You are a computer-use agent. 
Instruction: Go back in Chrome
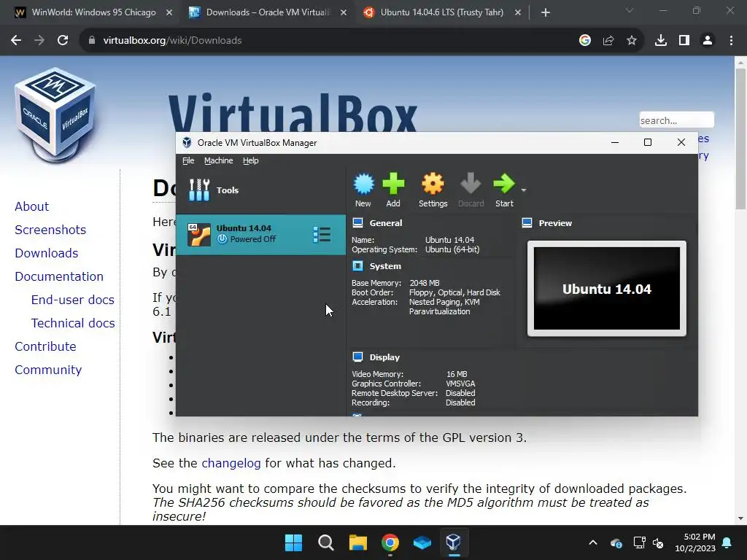point(16,41)
